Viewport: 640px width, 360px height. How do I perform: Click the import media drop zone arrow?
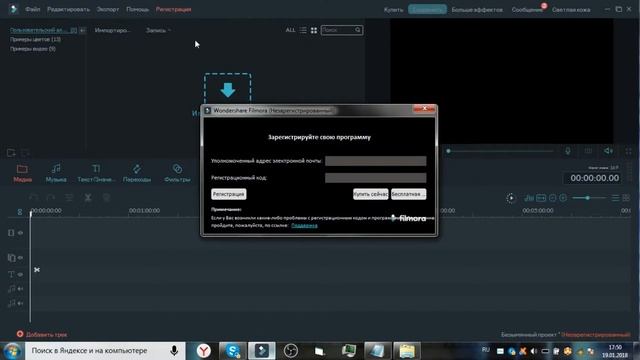[x=227, y=90]
